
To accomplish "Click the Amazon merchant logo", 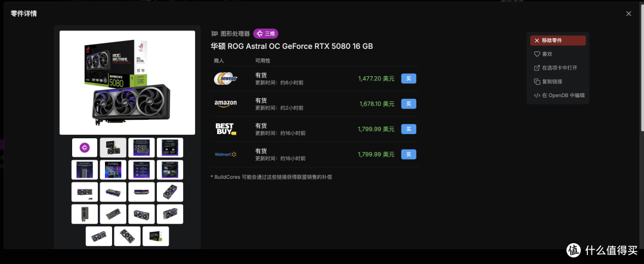I will (225, 104).
